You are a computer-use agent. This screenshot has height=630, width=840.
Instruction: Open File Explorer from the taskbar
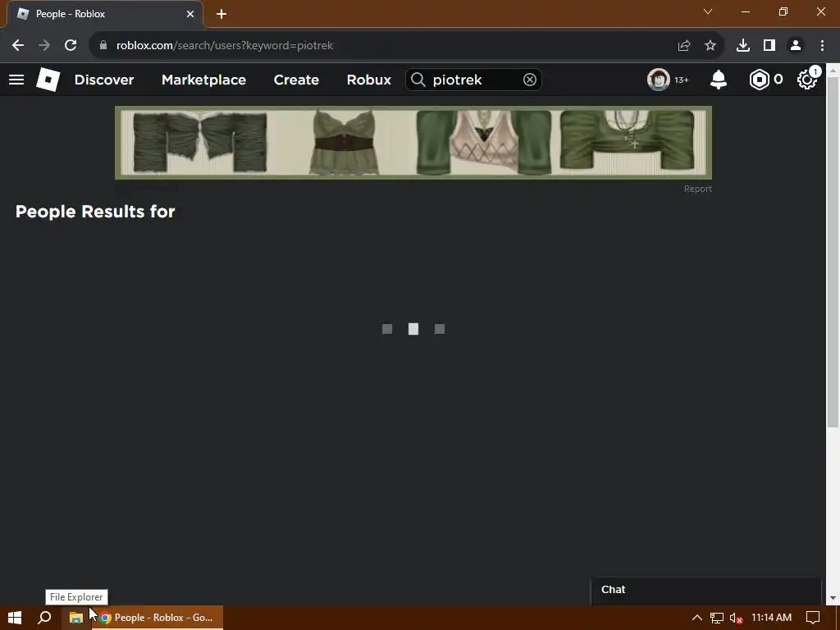[76, 618]
